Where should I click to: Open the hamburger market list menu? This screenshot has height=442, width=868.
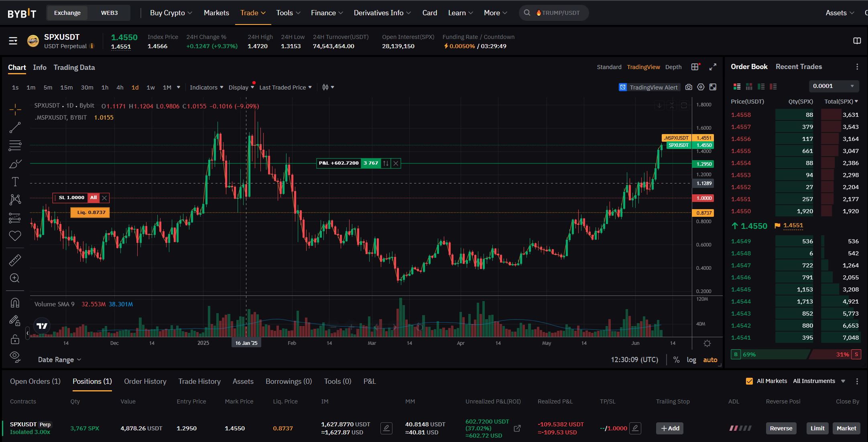coord(13,41)
